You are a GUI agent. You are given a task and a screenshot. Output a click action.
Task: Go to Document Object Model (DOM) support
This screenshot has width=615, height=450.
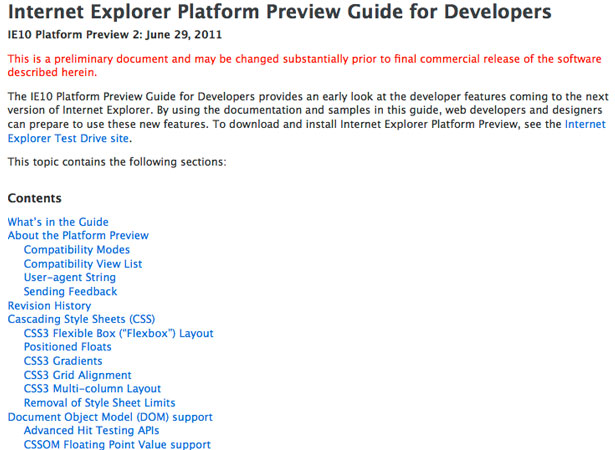[110, 417]
